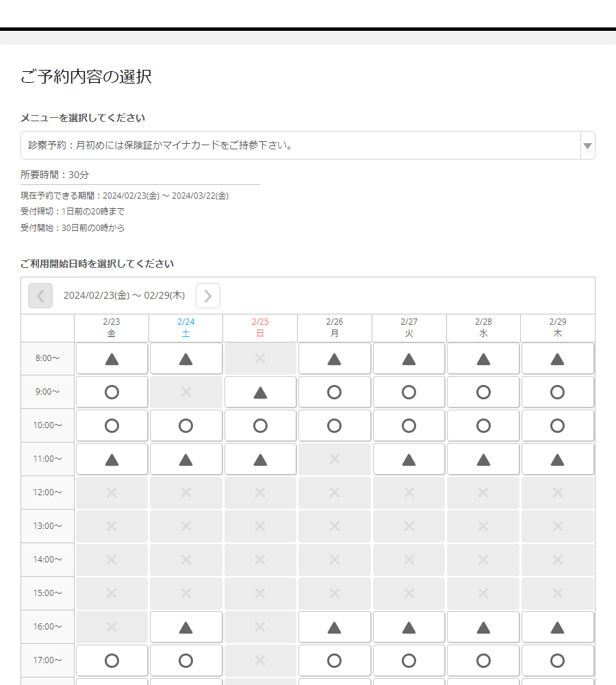Image resolution: width=616 pixels, height=685 pixels.
Task: Select the ▲ slot at 16:00 on 2/24
Action: tap(186, 627)
